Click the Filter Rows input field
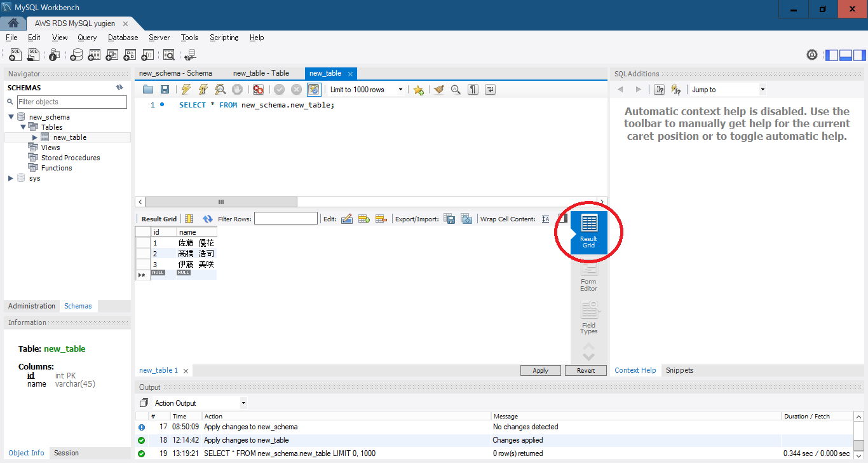 tap(286, 219)
